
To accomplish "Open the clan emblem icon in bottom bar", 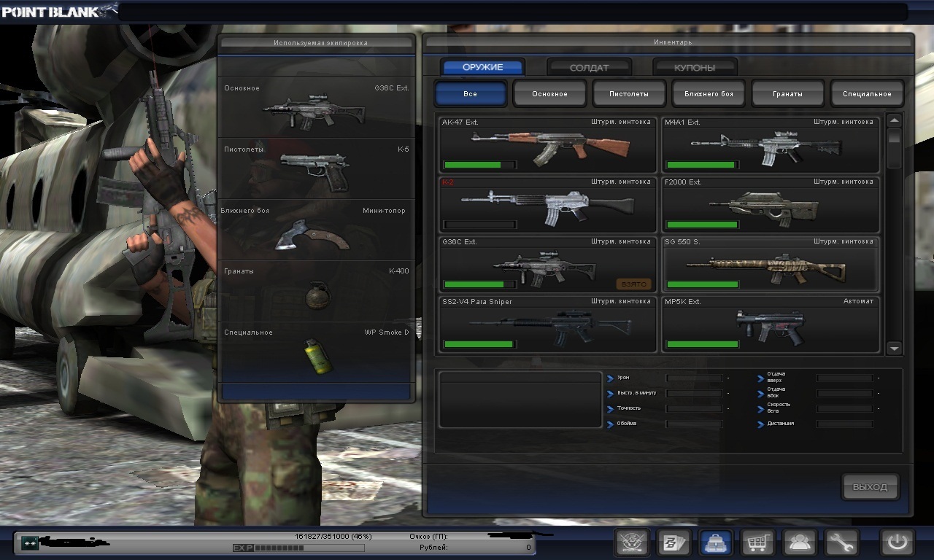I will point(632,542).
